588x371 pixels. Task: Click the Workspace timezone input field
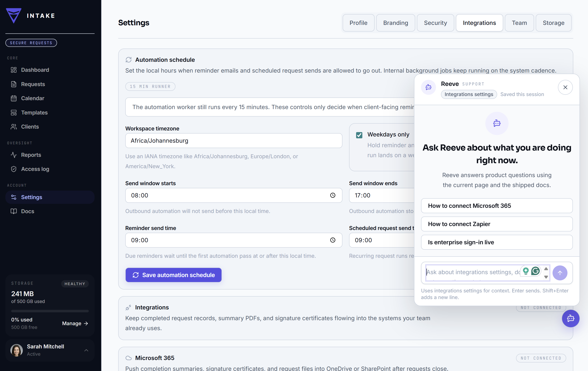(x=234, y=141)
